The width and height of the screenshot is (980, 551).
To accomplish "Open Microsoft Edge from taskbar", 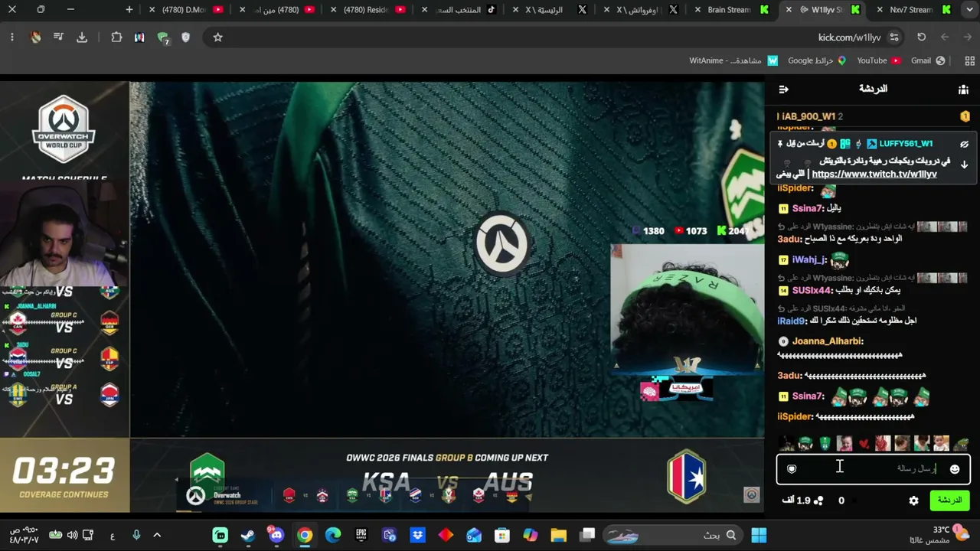I will 333,535.
